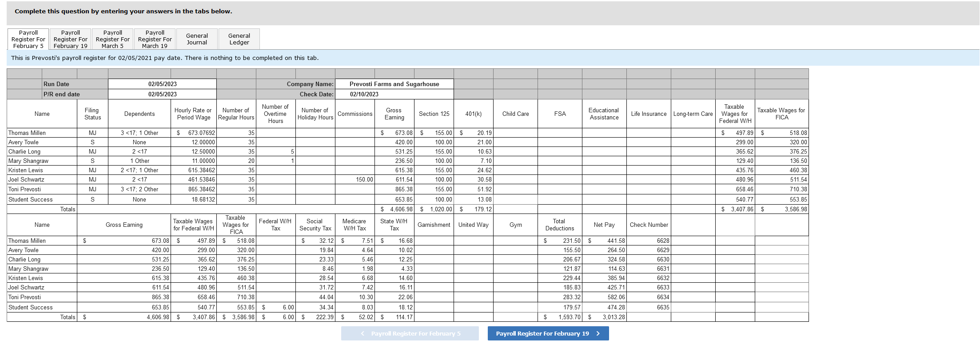Screen dimensions: 980x352
Task: Click the disabled previous Payroll Register For February 5 button
Action: [410, 333]
